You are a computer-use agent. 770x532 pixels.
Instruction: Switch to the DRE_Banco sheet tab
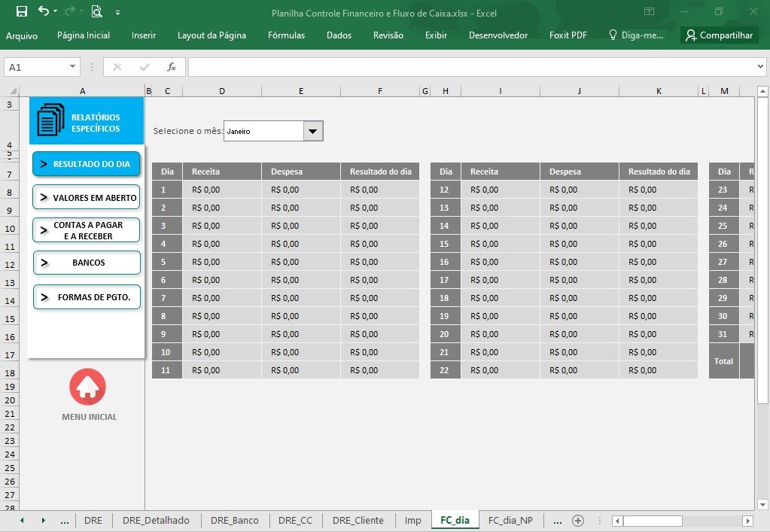coord(234,520)
